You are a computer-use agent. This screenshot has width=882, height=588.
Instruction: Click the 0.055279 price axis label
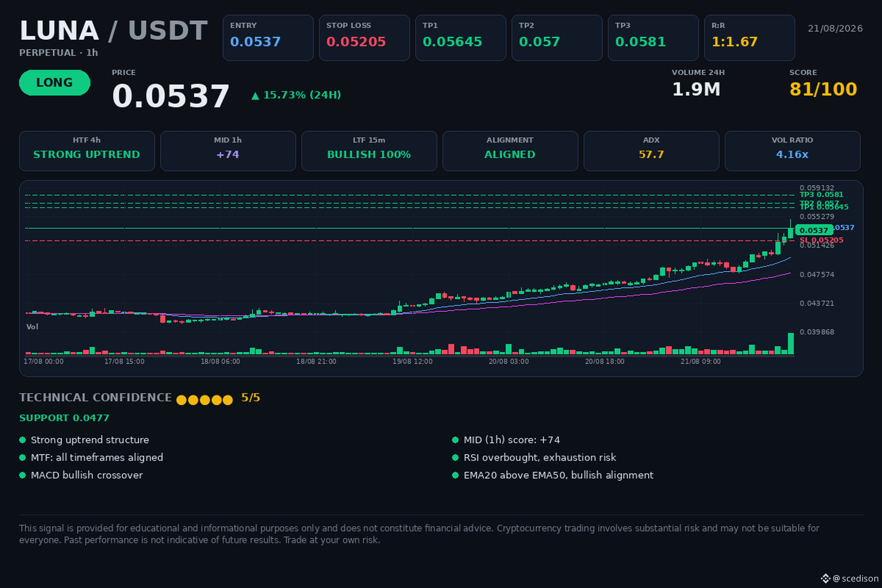coord(817,217)
